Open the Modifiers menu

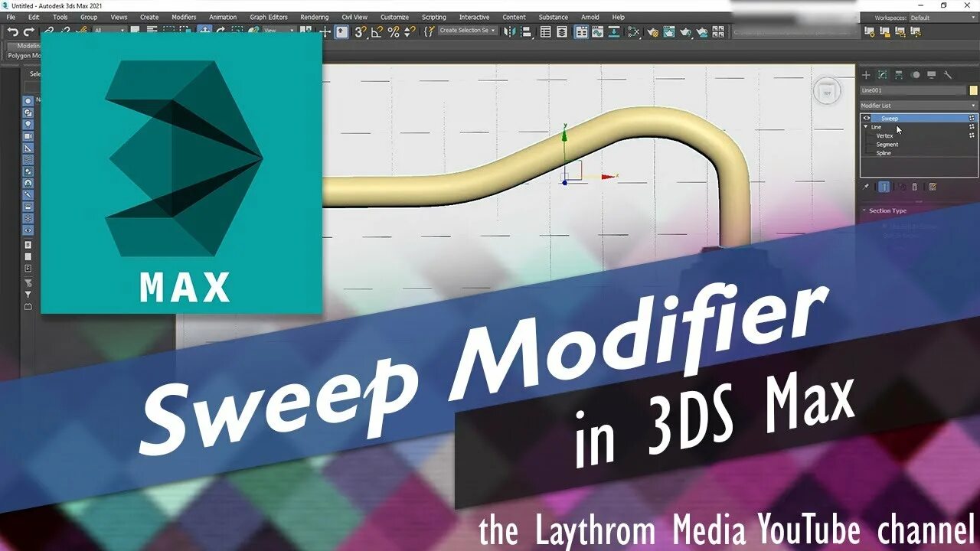click(x=184, y=17)
